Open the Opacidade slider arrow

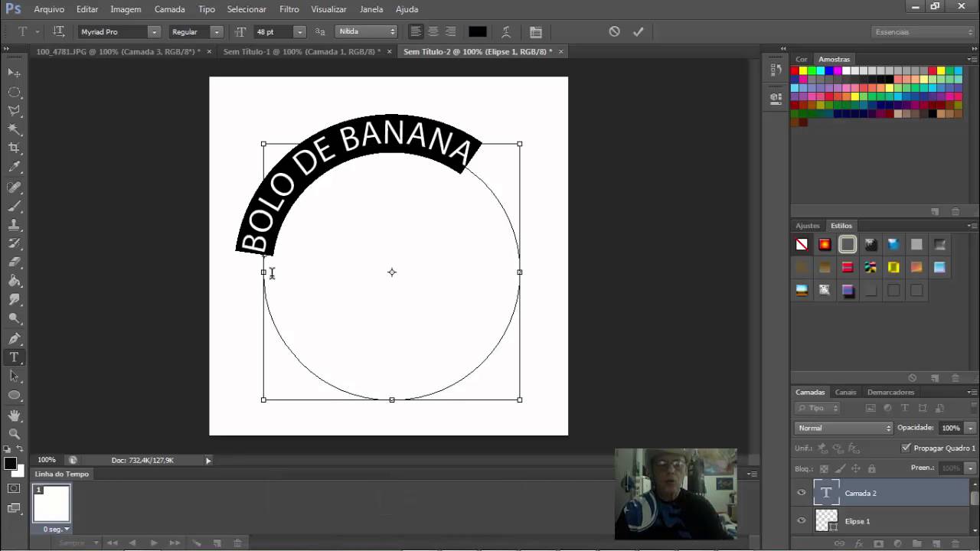click(970, 428)
